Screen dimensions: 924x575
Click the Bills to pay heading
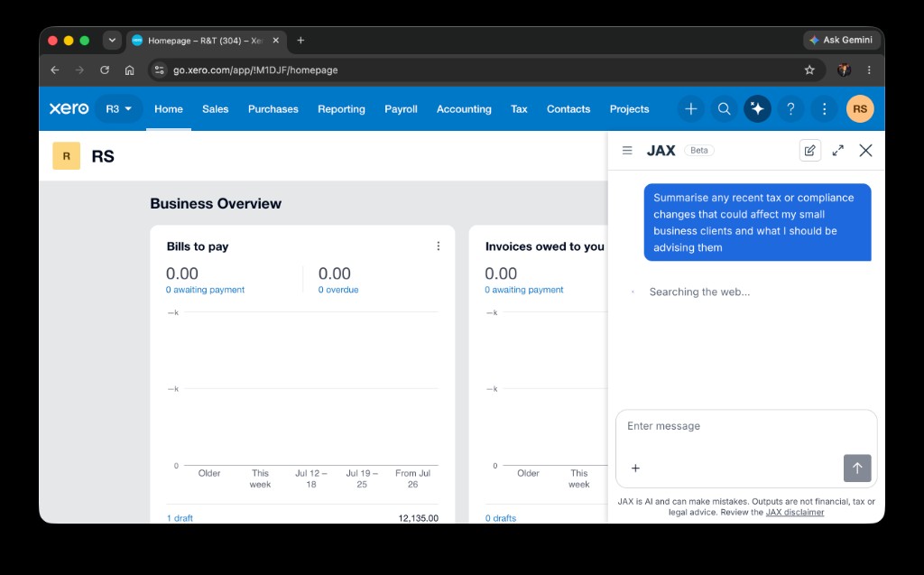click(198, 246)
